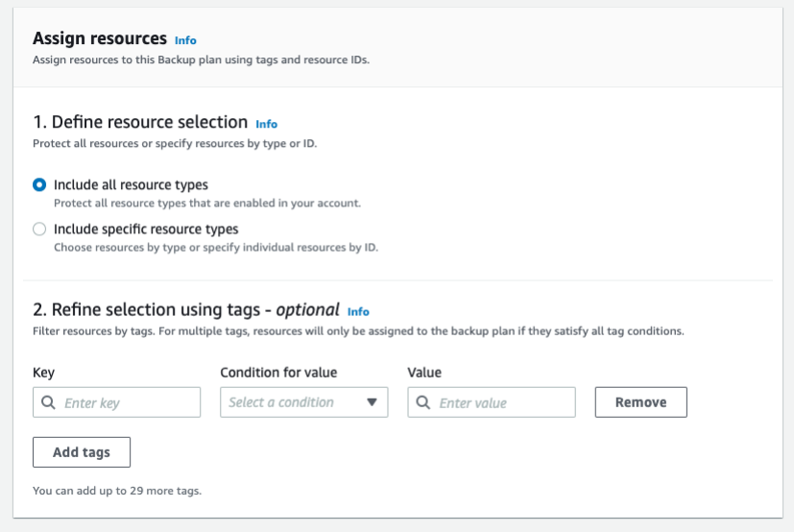This screenshot has height=532, width=794.
Task: Focus the Enter key input field
Action: click(x=125, y=402)
